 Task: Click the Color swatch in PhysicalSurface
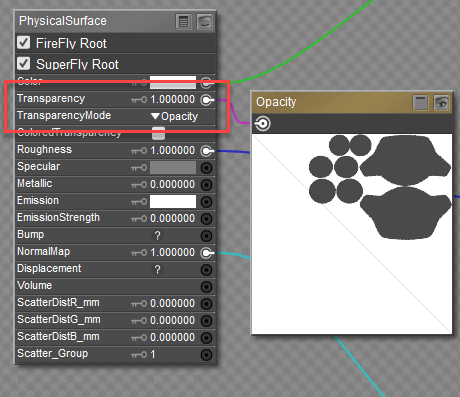point(173,82)
